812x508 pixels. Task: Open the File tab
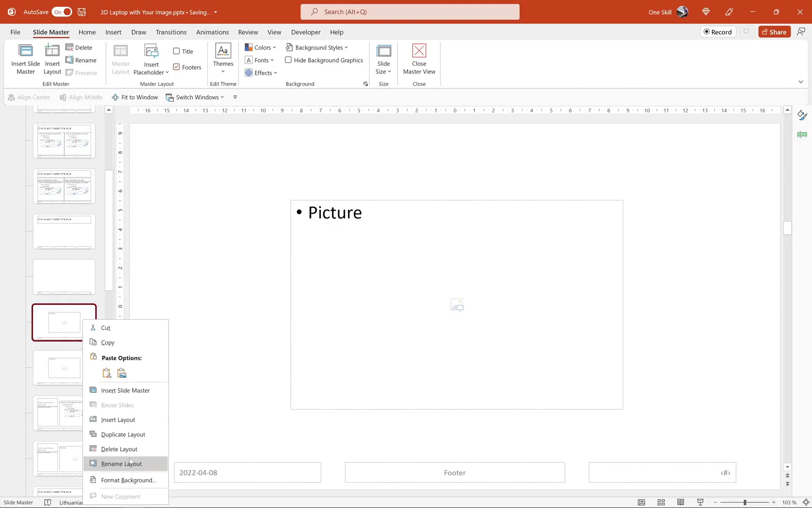(x=16, y=32)
